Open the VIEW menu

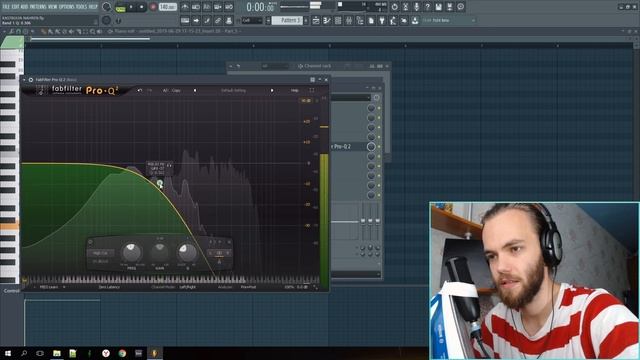click(x=53, y=7)
